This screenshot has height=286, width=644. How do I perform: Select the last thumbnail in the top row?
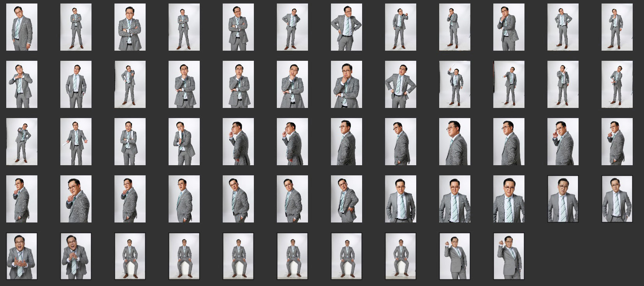617,27
